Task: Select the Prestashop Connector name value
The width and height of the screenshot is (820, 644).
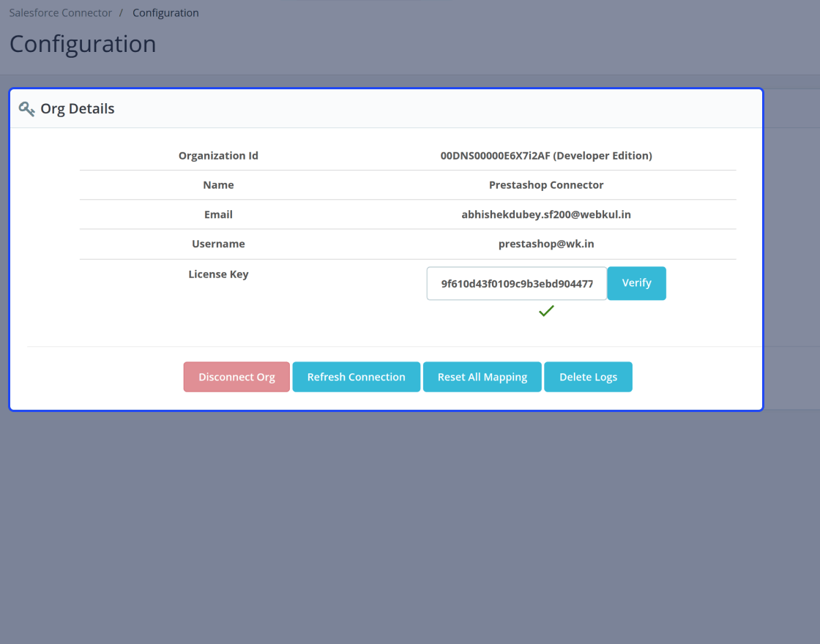Action: (x=546, y=185)
